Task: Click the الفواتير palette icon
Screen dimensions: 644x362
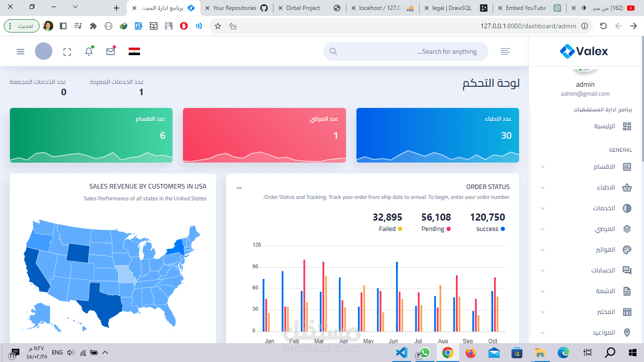Action: pyautogui.click(x=627, y=250)
